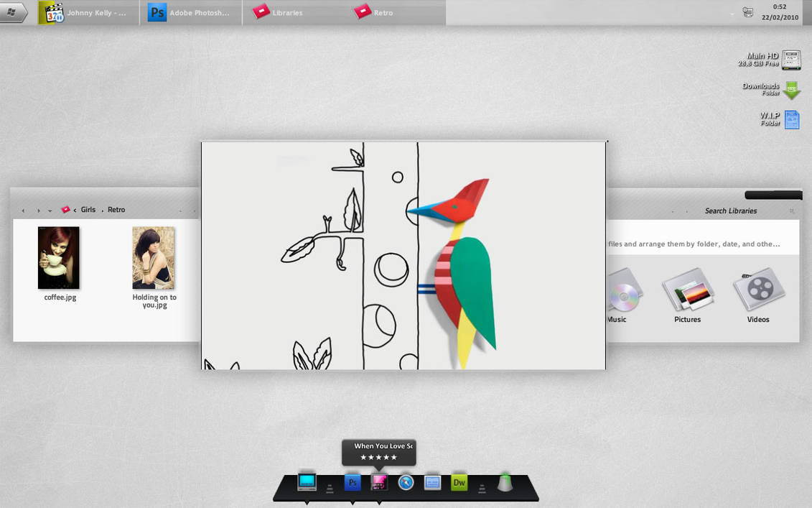Open the computer monitor icon in the dock
The height and width of the screenshot is (508, 812).
pyautogui.click(x=307, y=482)
